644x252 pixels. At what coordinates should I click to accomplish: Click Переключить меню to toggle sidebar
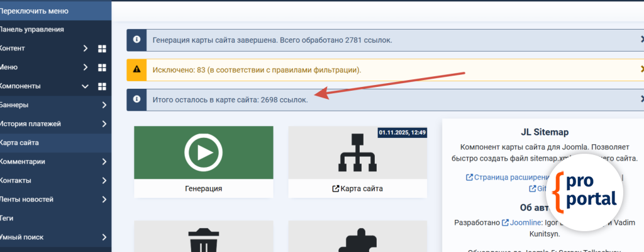click(35, 11)
